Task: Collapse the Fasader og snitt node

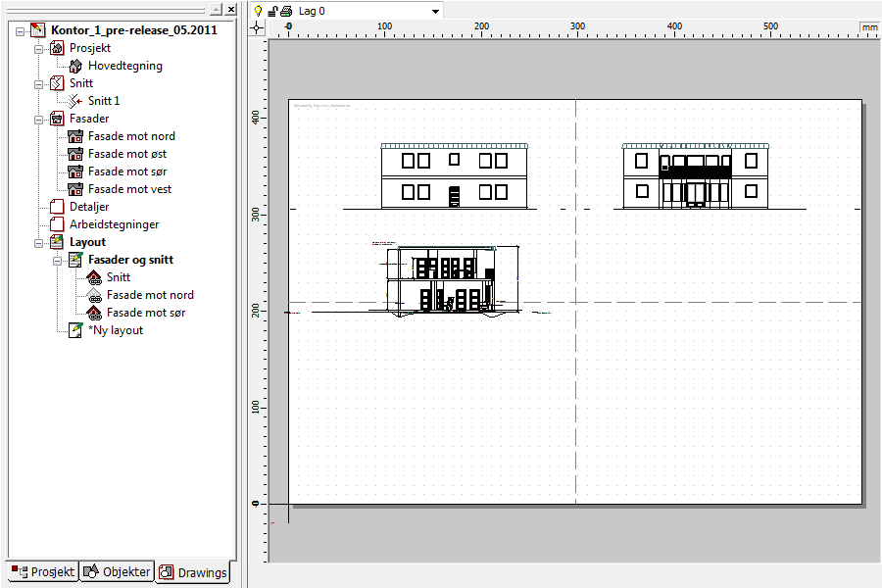Action: click(x=58, y=261)
